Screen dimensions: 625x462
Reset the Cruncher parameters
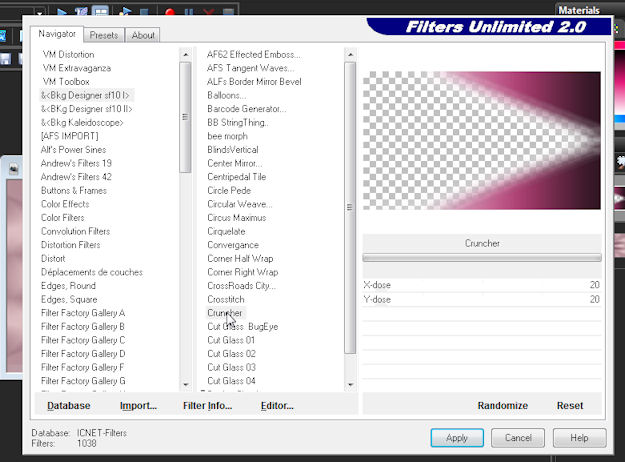click(570, 405)
